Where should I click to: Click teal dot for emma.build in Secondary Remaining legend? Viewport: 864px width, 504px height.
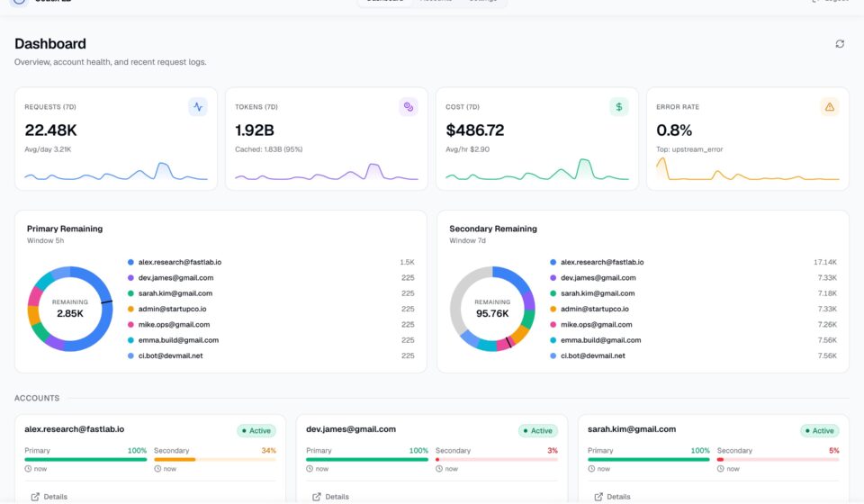point(553,340)
